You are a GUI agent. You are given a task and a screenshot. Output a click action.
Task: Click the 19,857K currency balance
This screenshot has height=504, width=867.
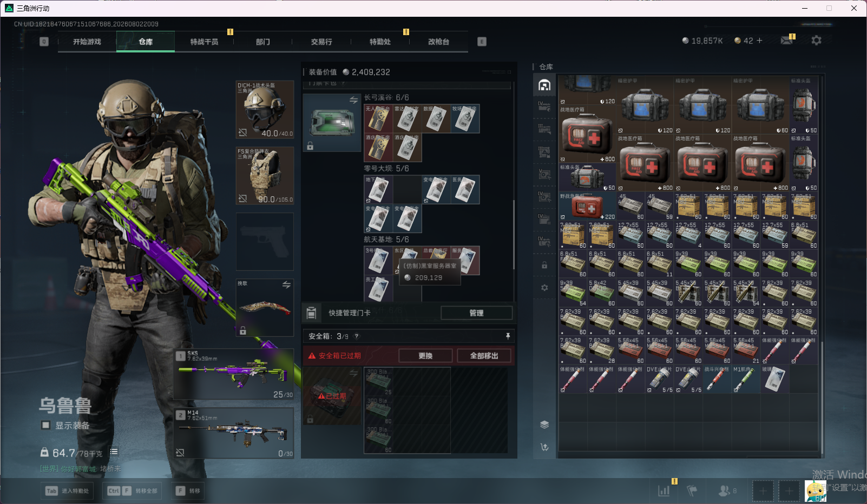(x=702, y=41)
